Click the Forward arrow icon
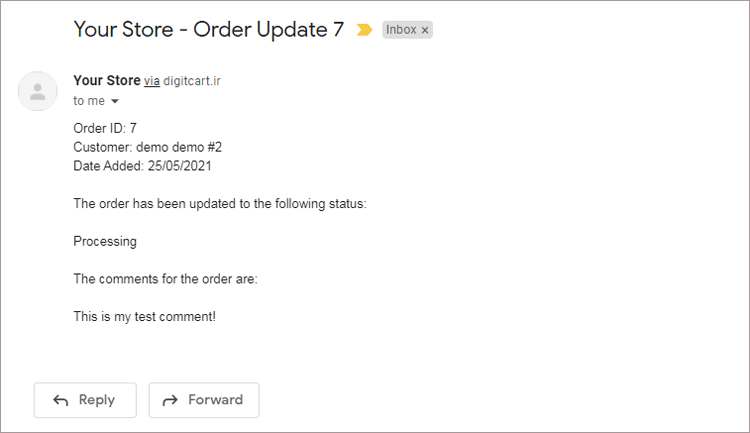The image size is (750, 433). click(170, 400)
